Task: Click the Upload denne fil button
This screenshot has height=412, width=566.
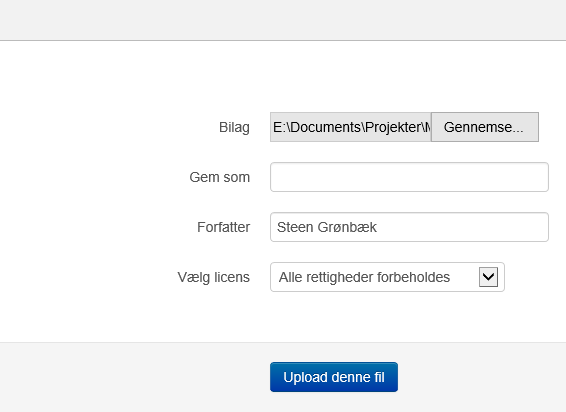Action: point(334,377)
